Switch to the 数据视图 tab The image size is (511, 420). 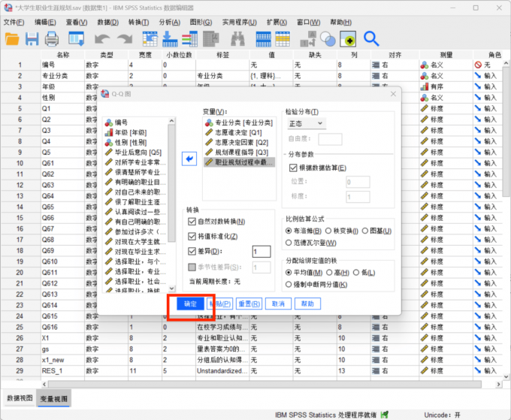19,397
